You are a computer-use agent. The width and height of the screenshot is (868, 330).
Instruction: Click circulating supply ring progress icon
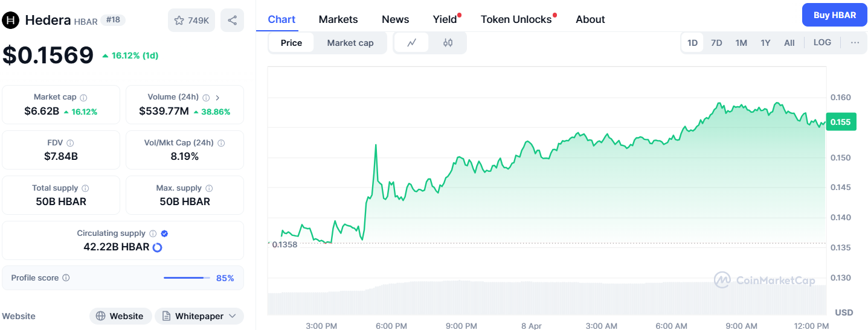pyautogui.click(x=158, y=247)
